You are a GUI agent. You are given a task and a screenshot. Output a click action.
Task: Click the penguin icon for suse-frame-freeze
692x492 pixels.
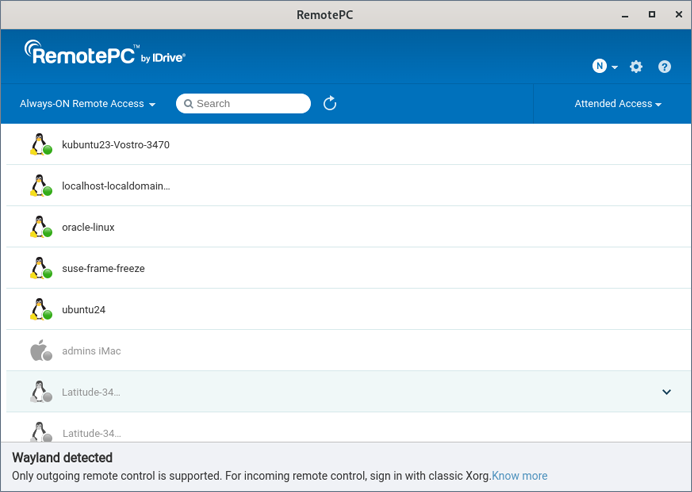tap(40, 268)
